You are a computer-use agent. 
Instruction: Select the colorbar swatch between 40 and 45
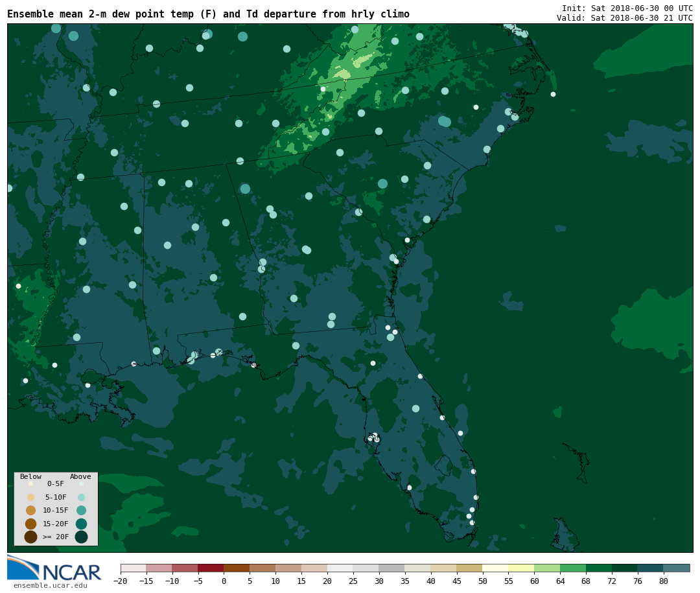[444, 568]
